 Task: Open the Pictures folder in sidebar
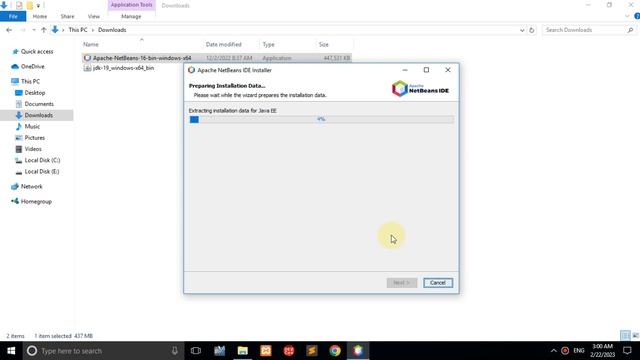[x=30, y=138]
